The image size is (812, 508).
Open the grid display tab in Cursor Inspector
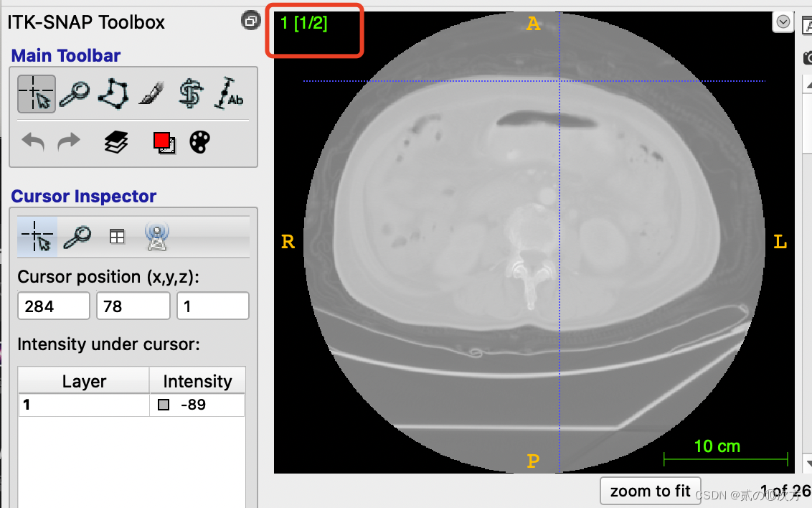click(x=117, y=237)
